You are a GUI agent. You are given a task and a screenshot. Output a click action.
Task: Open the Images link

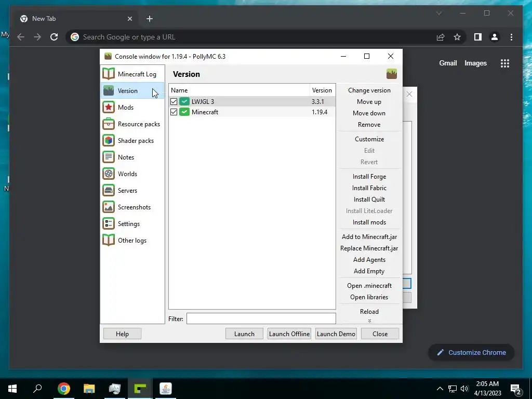(x=475, y=63)
